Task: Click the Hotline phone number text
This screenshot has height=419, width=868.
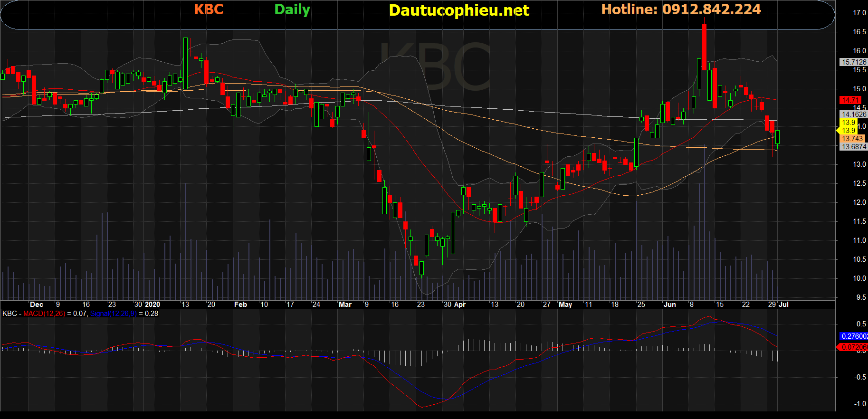Action: point(681,10)
